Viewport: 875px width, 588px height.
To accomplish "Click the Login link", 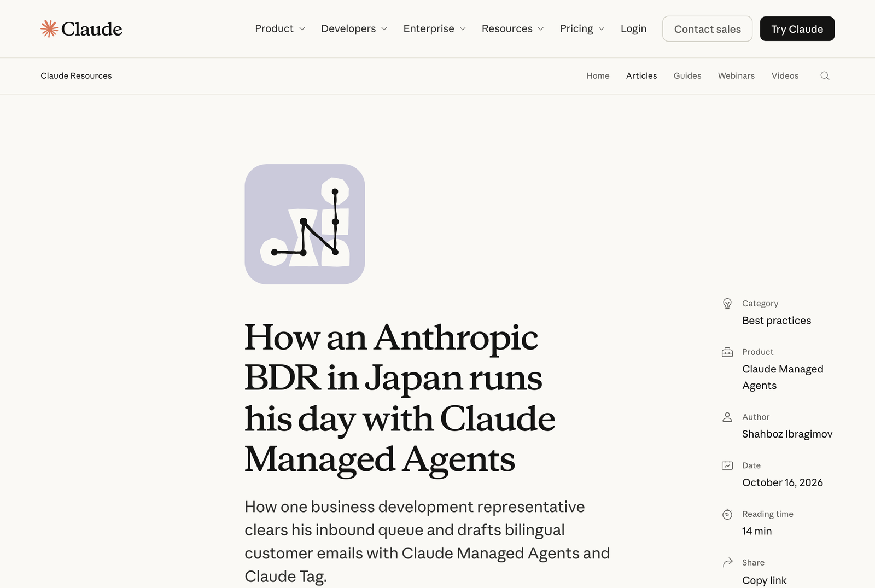I will tap(633, 28).
